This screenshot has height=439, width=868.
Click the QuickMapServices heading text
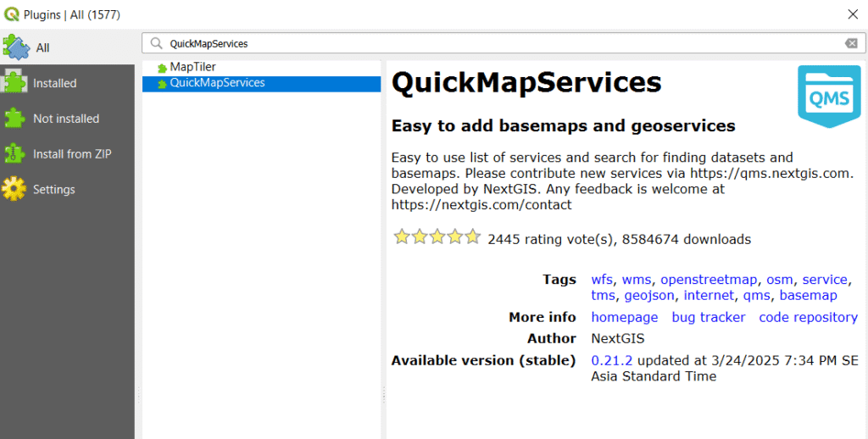[x=526, y=84]
